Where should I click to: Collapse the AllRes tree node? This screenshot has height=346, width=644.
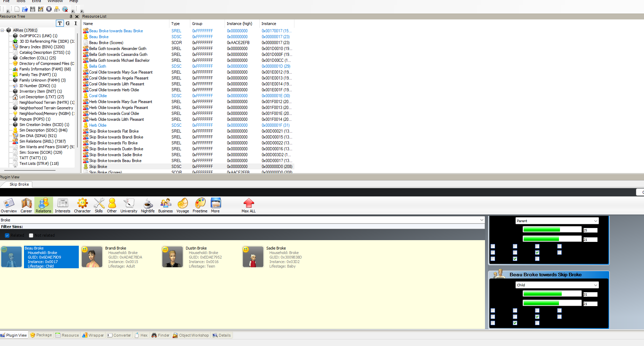pos(2,30)
